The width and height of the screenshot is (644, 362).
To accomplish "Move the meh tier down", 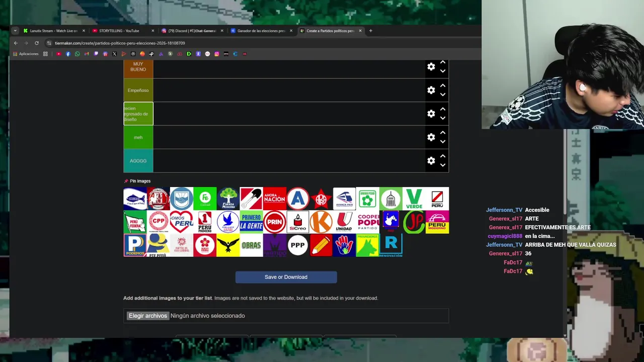I will coord(443,142).
